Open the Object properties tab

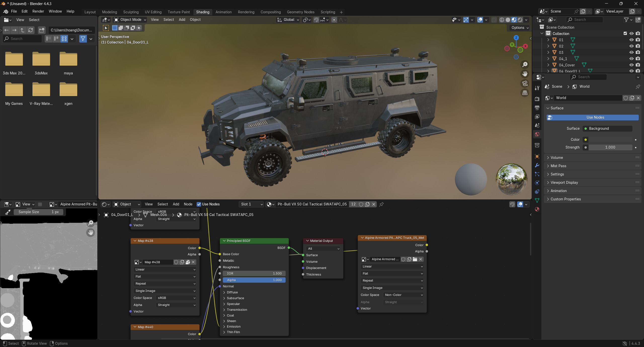point(537,156)
